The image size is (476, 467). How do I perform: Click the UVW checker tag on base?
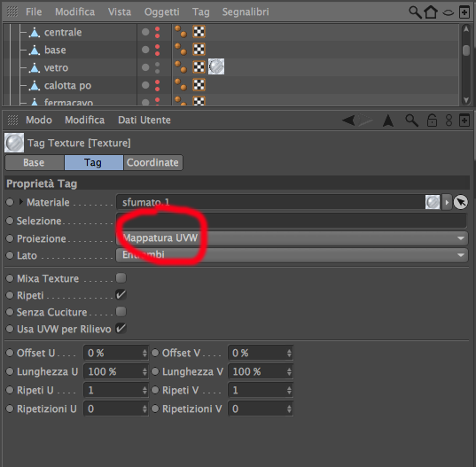199,49
